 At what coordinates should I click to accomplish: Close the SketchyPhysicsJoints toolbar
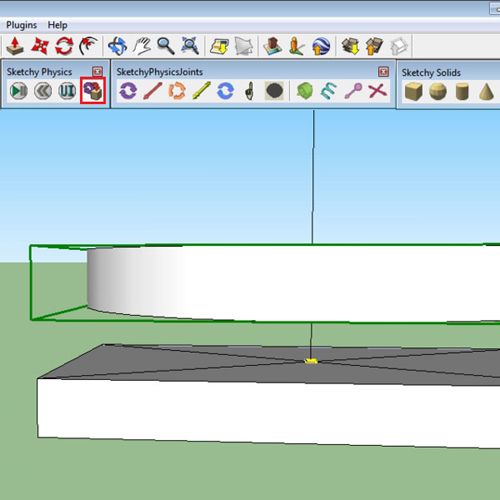[x=383, y=71]
